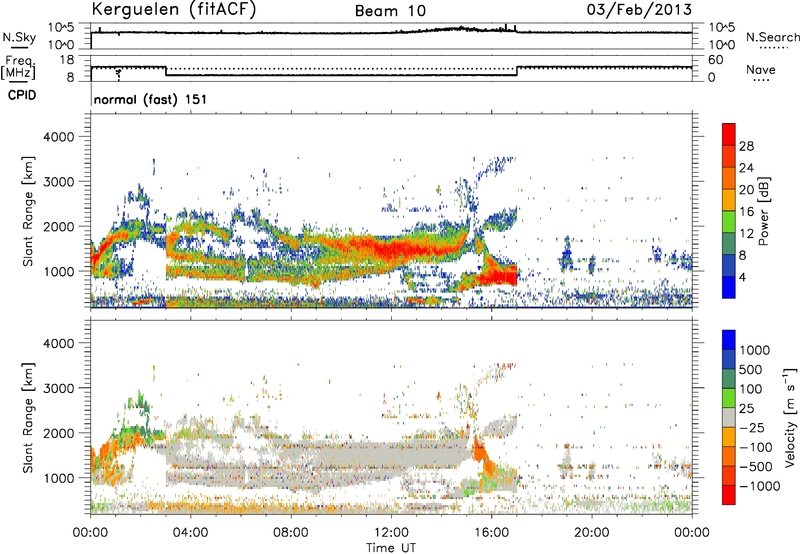Click the '04:00' time axis tick label
This screenshot has width=800, height=554.
coord(190,533)
